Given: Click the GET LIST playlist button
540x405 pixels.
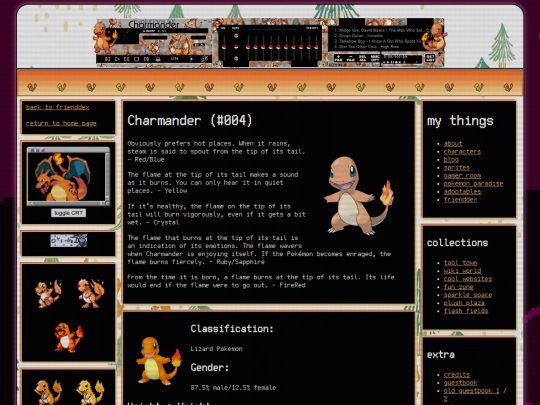Looking at the screenshot, I should 430,58.
